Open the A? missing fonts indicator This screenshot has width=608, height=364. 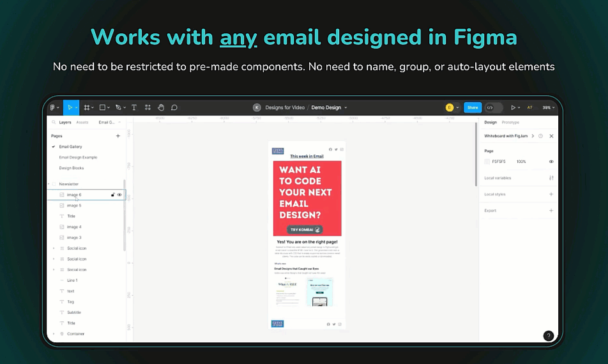click(x=529, y=107)
